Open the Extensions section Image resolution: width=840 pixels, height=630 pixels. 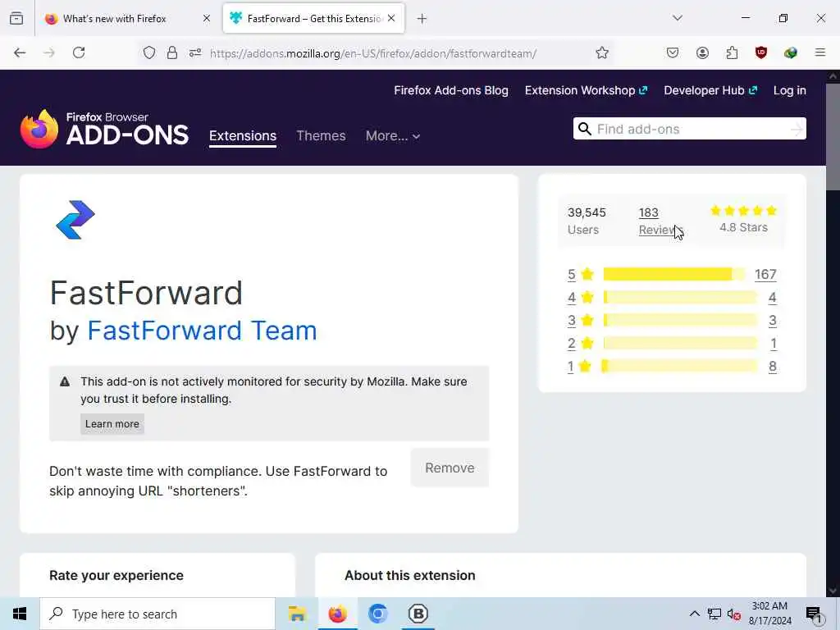pyautogui.click(x=243, y=136)
